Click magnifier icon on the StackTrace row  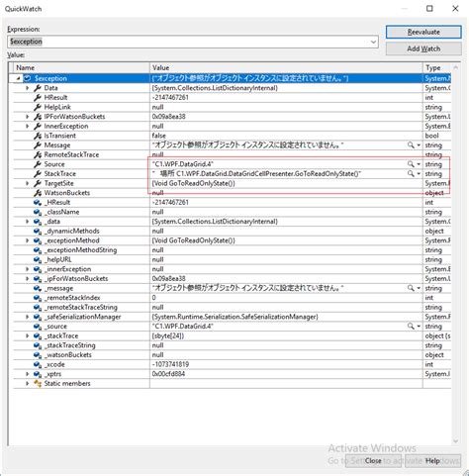[x=411, y=173]
